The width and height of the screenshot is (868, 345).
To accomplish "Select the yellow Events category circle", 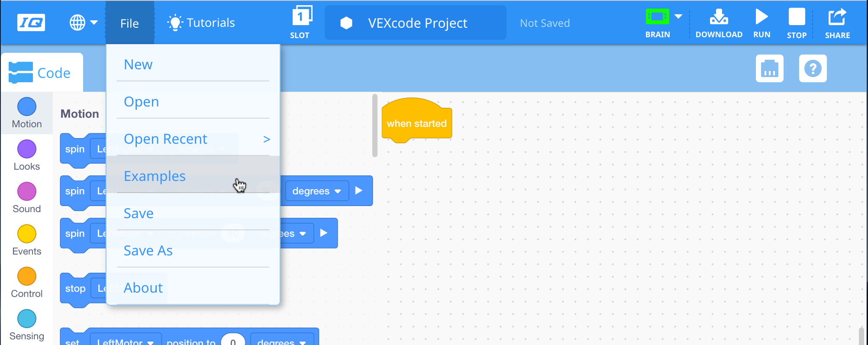I will pos(27,234).
